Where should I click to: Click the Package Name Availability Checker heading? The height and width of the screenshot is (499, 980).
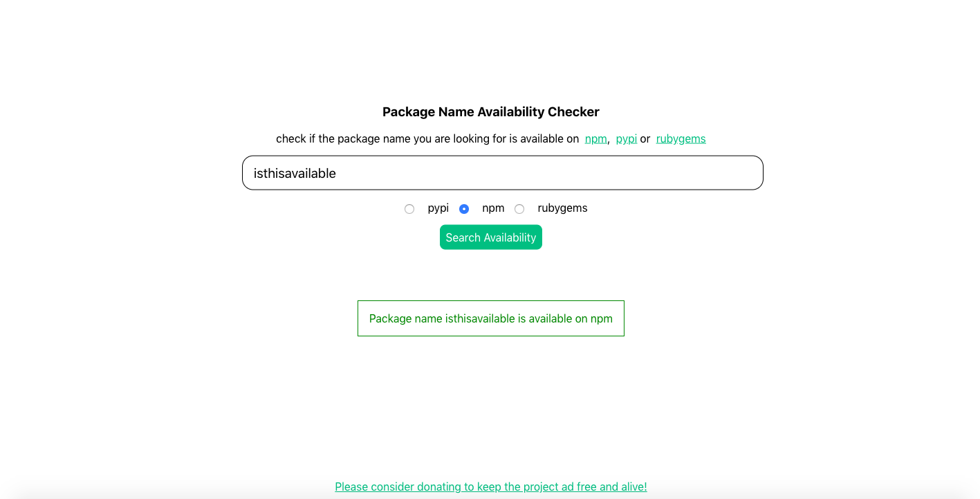click(x=490, y=111)
